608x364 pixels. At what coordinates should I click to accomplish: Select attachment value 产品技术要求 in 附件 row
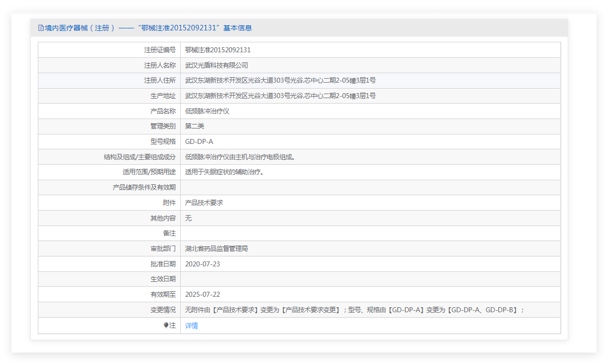pyautogui.click(x=204, y=203)
